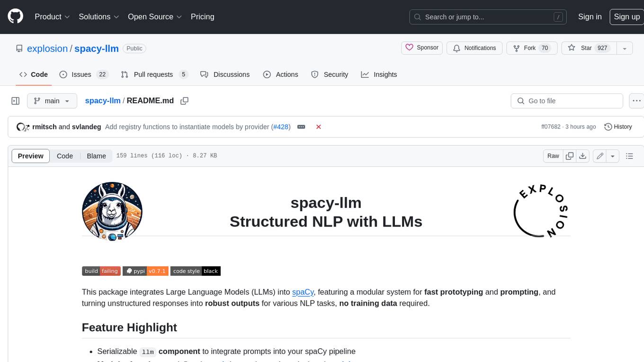Focus the Search or jump to field
Screen dimensions: 644x362
488,17
